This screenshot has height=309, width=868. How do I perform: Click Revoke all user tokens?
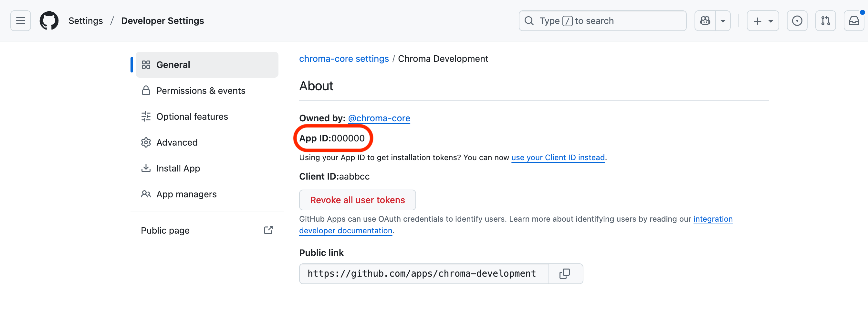coord(357,200)
